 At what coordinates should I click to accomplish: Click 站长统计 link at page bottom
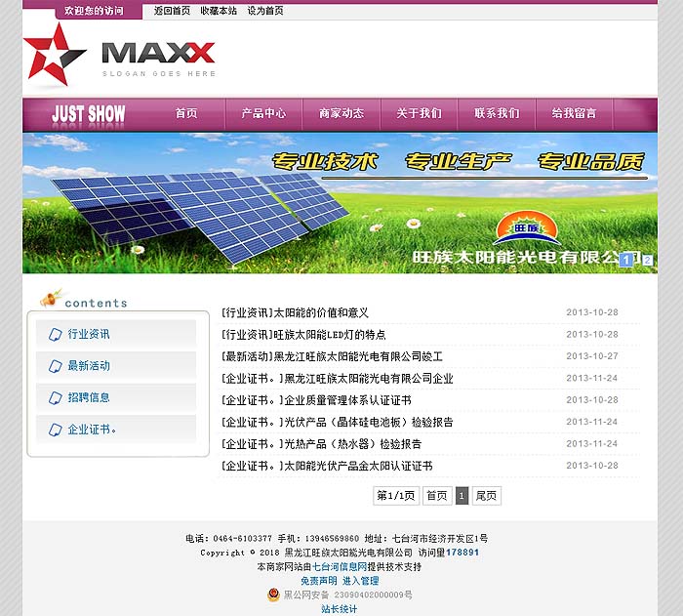(340, 608)
